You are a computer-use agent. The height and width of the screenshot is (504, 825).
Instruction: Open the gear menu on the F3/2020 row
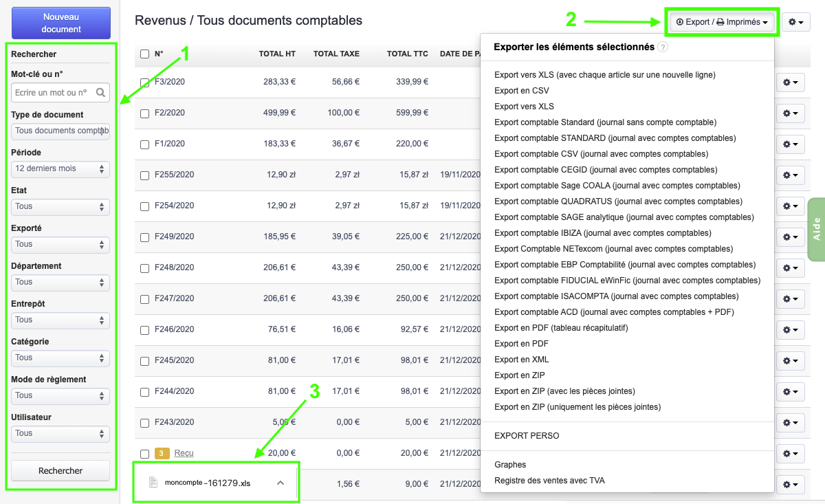(x=789, y=82)
